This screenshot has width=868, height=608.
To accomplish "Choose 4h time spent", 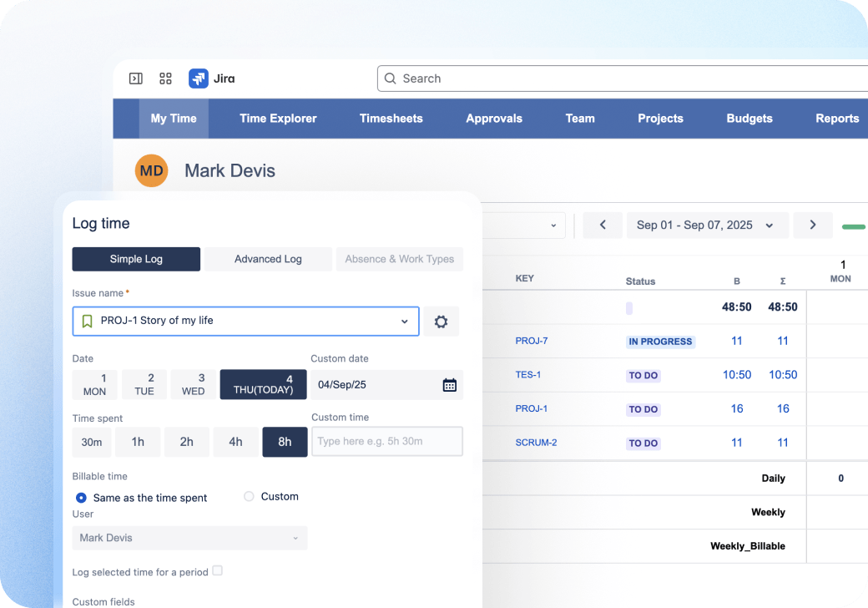I will pyautogui.click(x=236, y=442).
